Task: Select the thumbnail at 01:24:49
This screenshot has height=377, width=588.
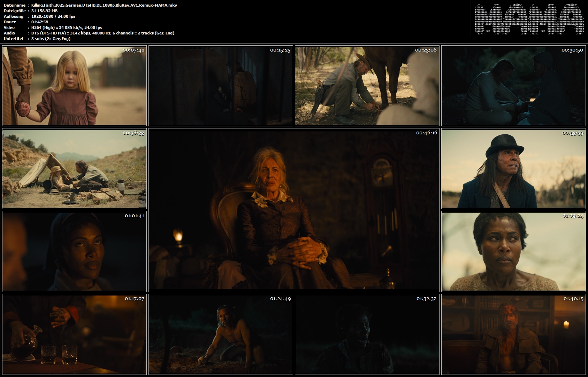Action: 221,334
